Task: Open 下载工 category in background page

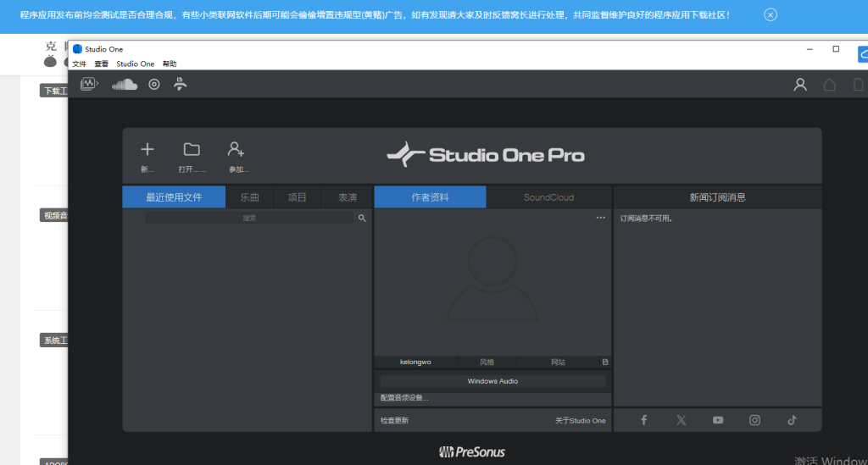Action: [x=54, y=91]
